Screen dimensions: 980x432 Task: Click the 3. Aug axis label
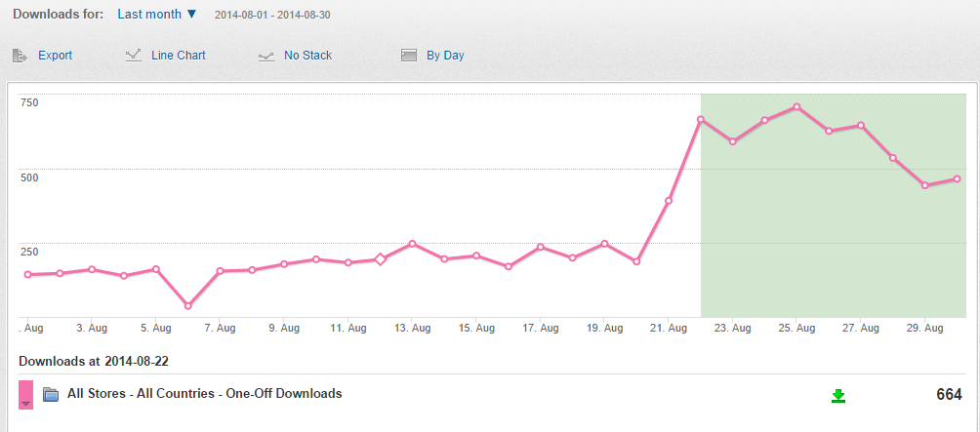click(93, 327)
